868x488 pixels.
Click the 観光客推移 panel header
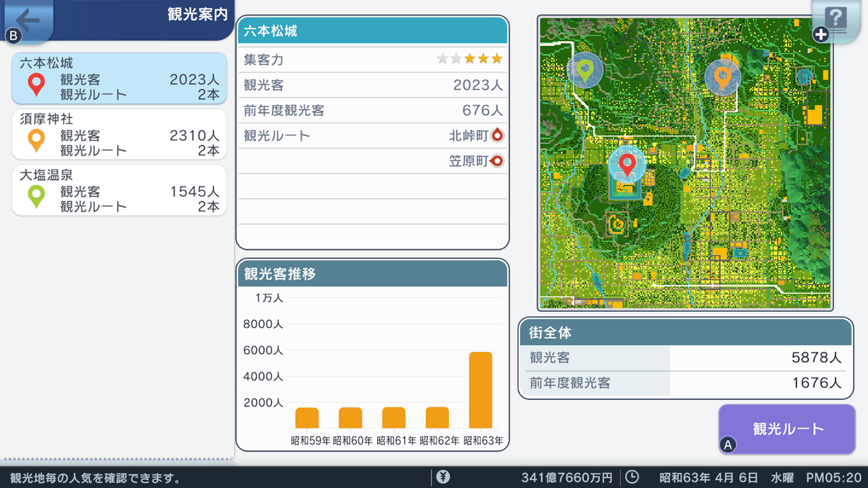pos(372,274)
